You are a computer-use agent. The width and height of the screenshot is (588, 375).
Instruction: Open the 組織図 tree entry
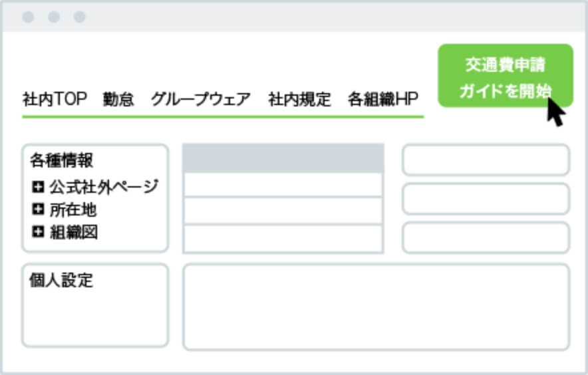point(74,232)
